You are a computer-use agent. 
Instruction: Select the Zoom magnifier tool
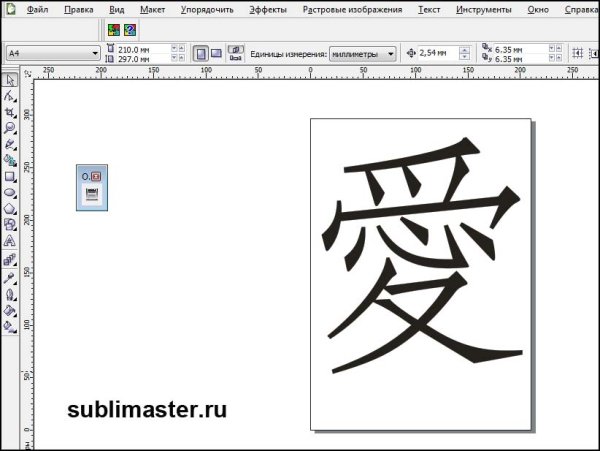10,128
